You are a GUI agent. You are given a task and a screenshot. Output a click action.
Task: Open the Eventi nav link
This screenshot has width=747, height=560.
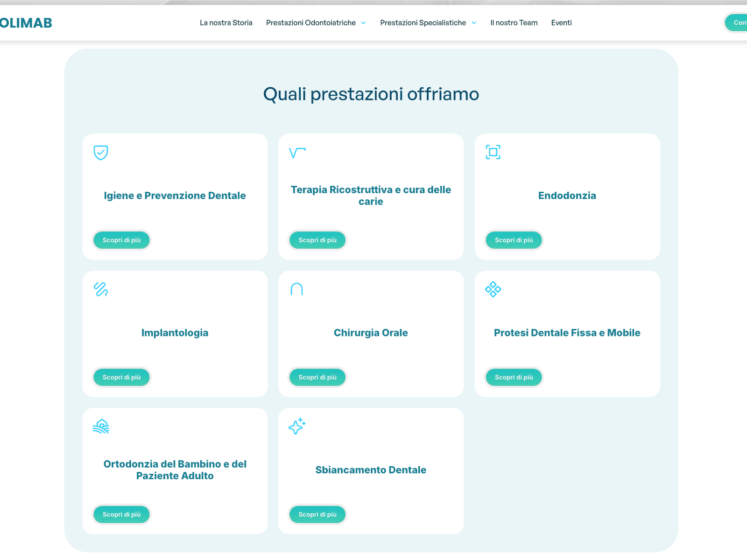(x=561, y=23)
